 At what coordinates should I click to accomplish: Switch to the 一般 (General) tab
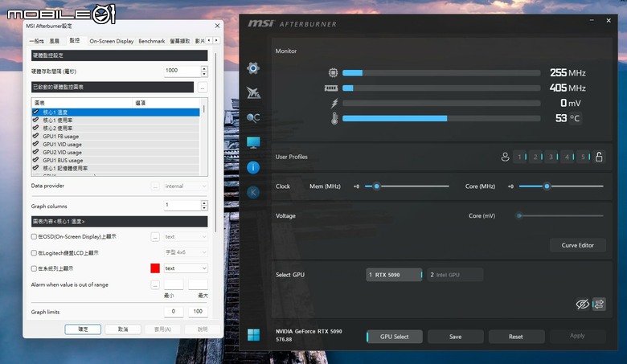[x=36, y=41]
